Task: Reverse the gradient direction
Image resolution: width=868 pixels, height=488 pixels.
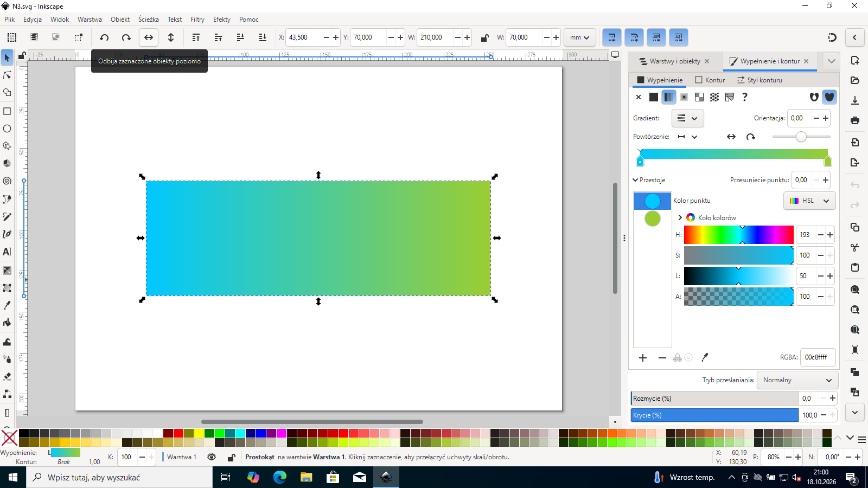Action: click(x=731, y=137)
